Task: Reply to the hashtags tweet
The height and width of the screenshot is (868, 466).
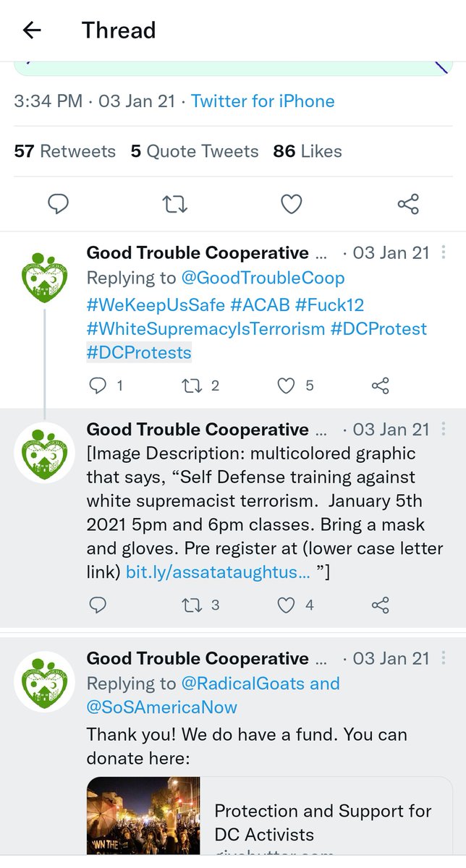Action: pyautogui.click(x=98, y=386)
